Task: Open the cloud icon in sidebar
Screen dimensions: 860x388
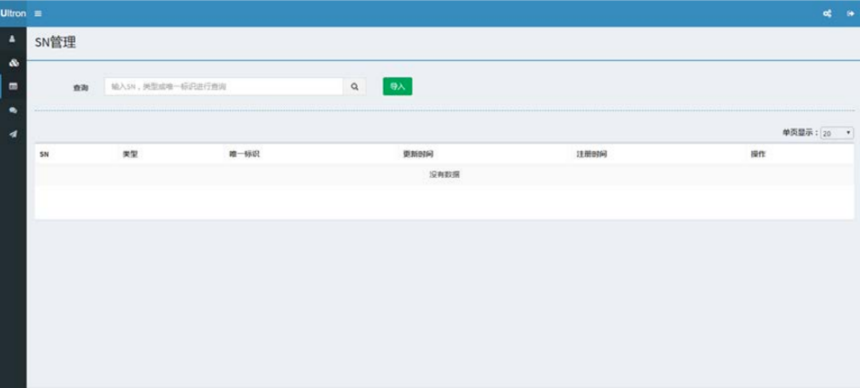Action: [13, 63]
